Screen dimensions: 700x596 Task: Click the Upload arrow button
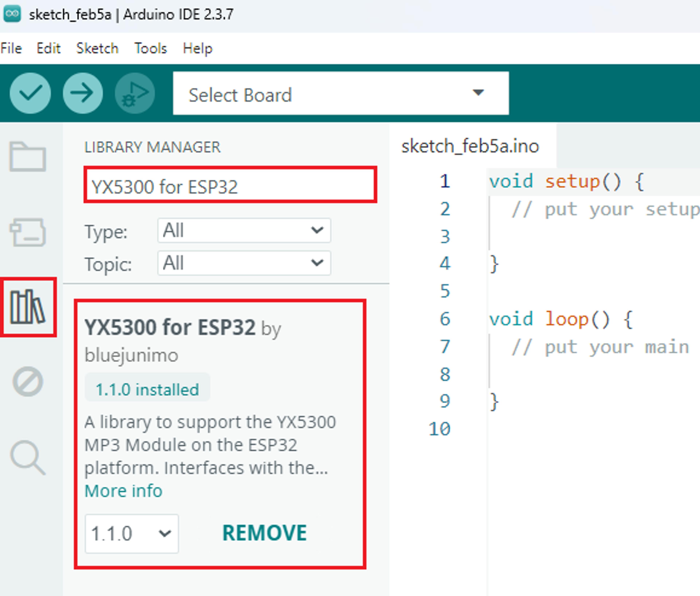(x=83, y=93)
